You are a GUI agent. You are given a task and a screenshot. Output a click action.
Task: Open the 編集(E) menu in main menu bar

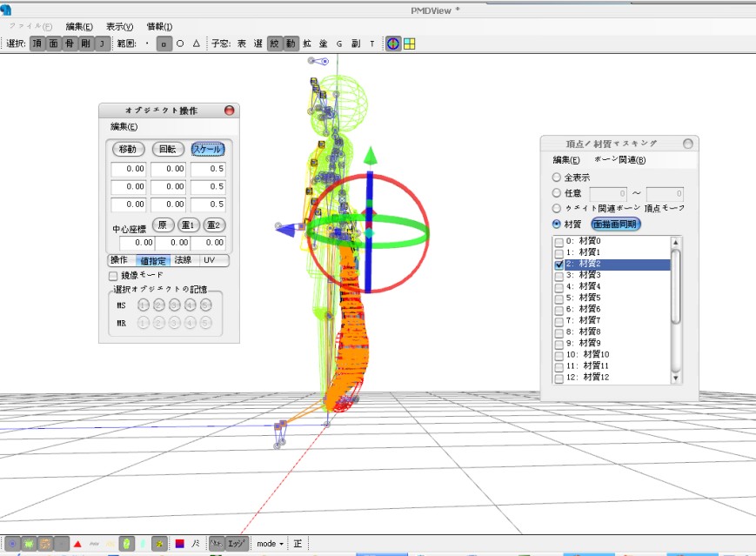click(79, 26)
